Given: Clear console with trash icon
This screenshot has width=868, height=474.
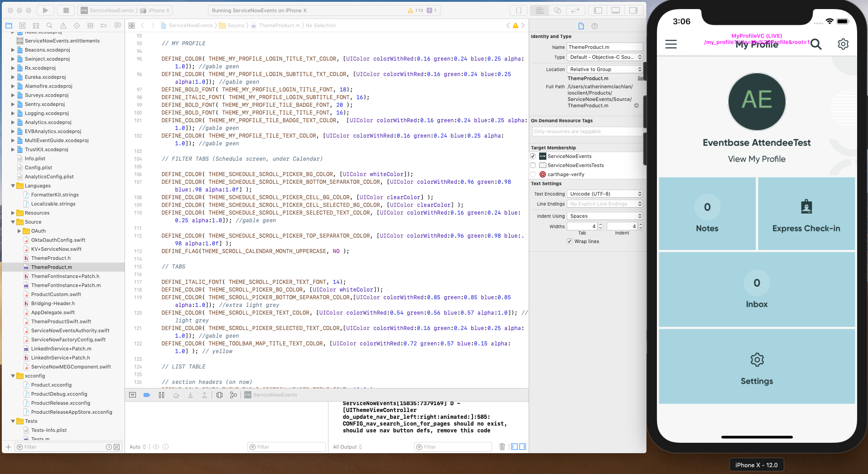Looking at the screenshot, I should (502, 446).
